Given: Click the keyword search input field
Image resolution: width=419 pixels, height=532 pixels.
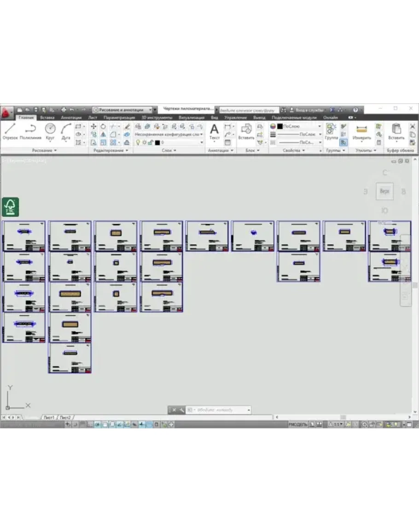Looking at the screenshot, I should coord(249,111).
